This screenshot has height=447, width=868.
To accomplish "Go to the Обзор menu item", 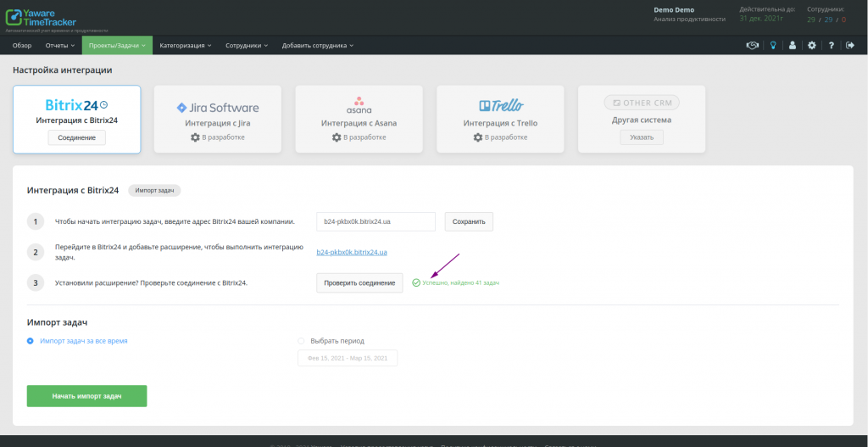I will click(x=22, y=46).
